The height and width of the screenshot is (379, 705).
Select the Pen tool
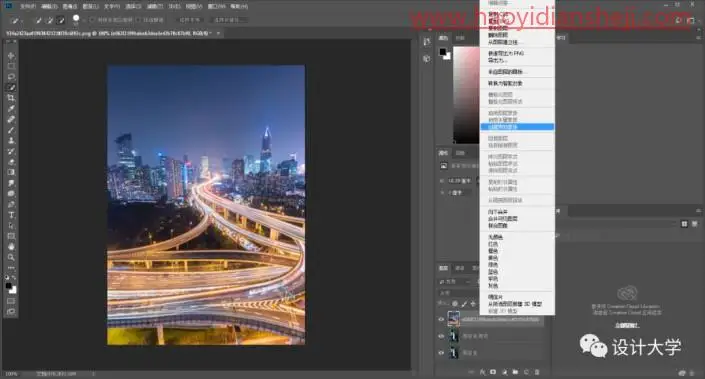[11, 204]
